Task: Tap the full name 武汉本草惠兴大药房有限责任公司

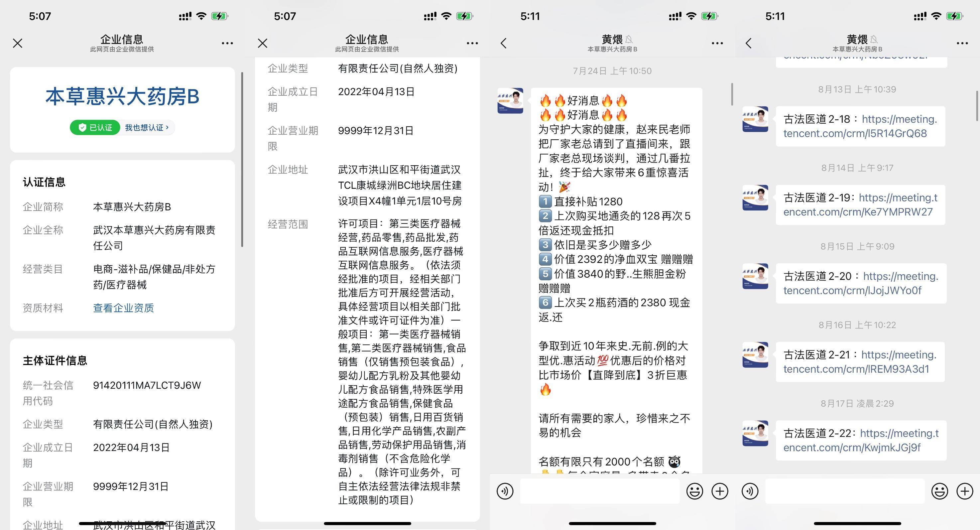Action: click(x=154, y=238)
